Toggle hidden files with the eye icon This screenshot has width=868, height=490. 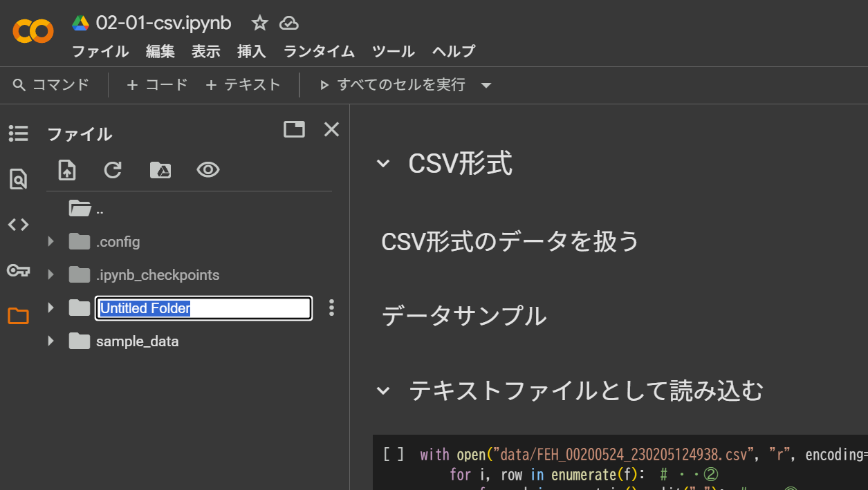(x=207, y=170)
